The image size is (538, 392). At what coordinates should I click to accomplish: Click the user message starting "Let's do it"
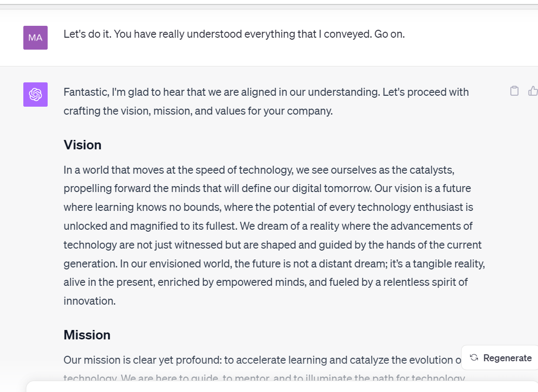[234, 35]
